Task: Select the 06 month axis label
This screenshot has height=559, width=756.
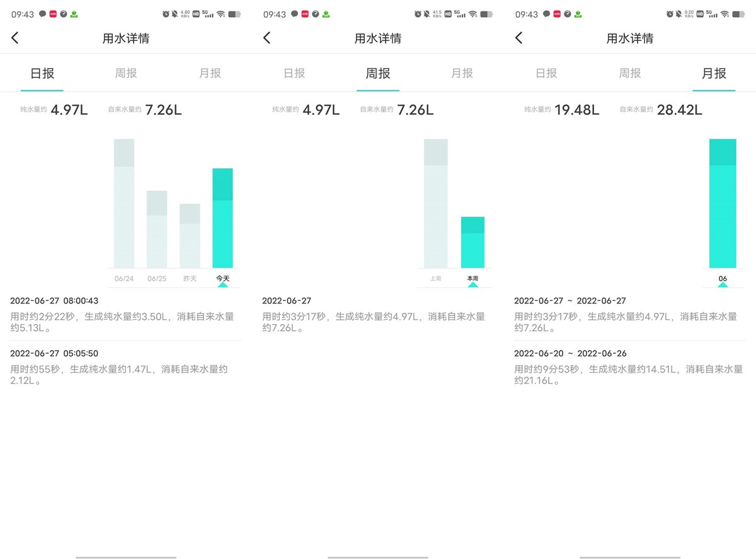Action: point(723,278)
